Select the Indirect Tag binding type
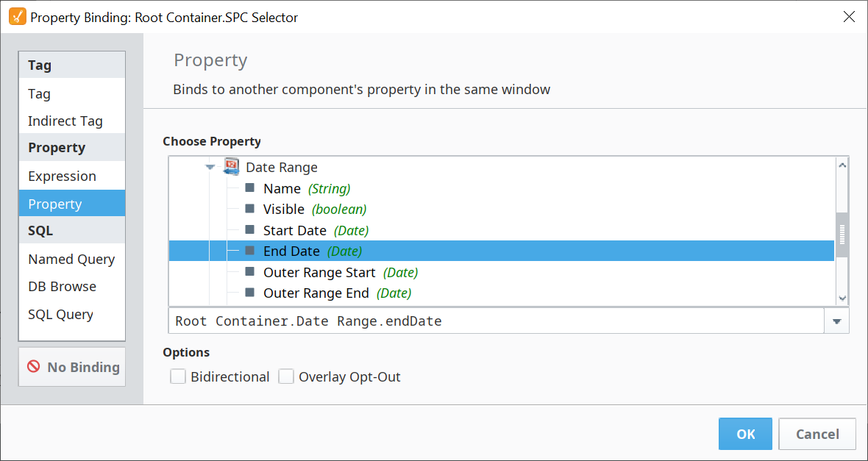The image size is (868, 461). (65, 121)
